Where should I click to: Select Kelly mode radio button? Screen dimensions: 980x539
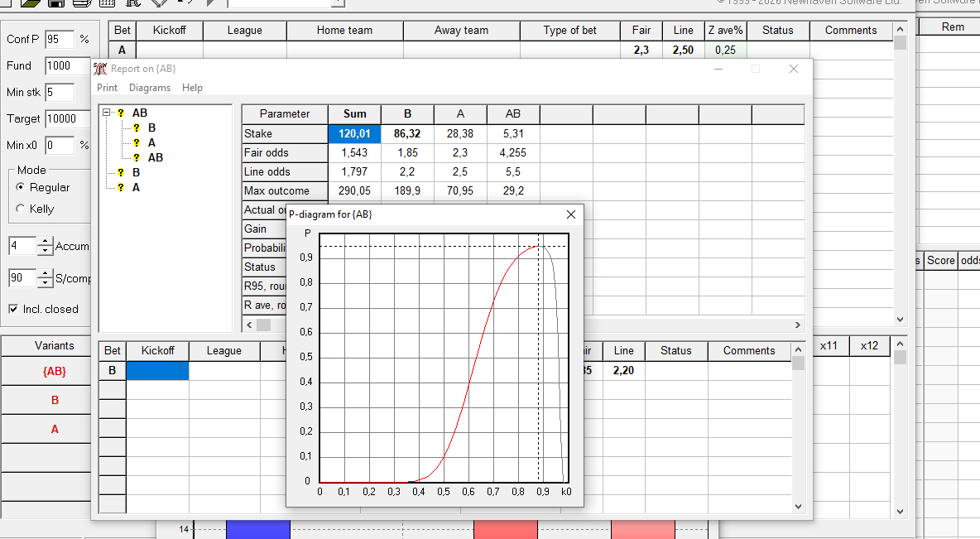click(21, 209)
